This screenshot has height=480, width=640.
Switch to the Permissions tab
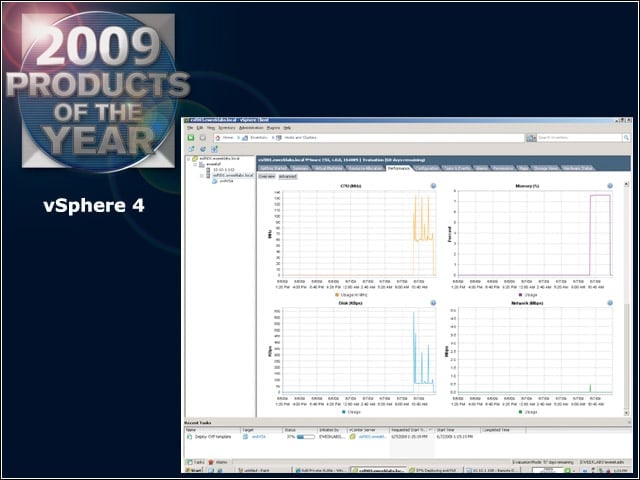(x=502, y=168)
